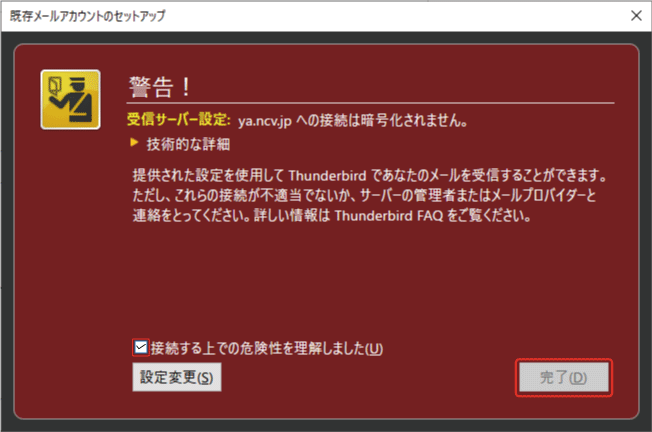652x432 pixels.
Task: Click the 警告！ heading
Action: point(160,87)
